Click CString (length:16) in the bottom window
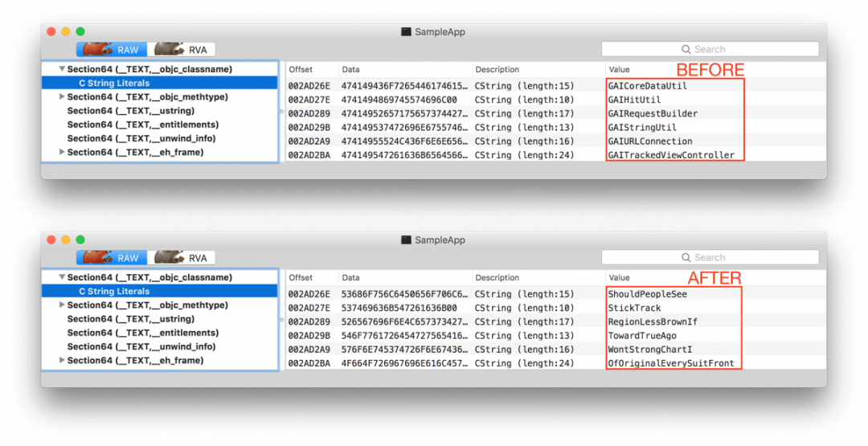This screenshot has width=868, height=446. (x=524, y=349)
